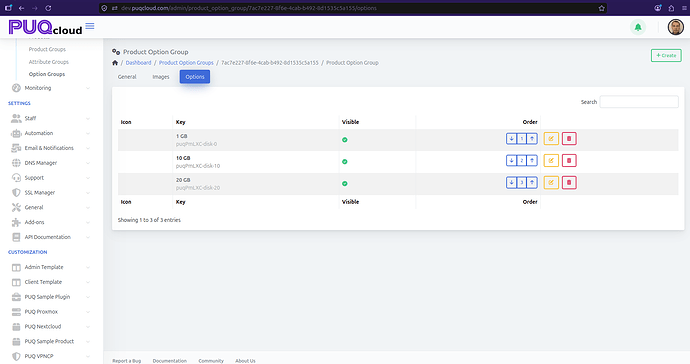Open the notifications bell

(638, 27)
